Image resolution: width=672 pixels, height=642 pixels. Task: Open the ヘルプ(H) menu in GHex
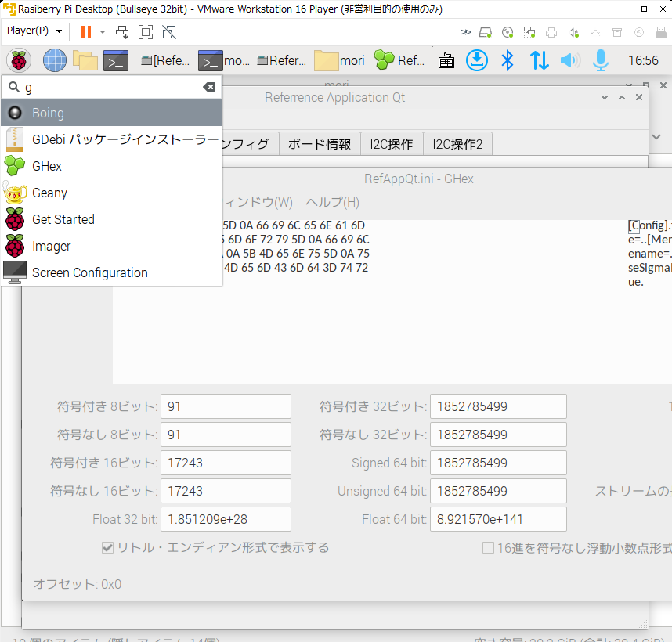(x=333, y=202)
